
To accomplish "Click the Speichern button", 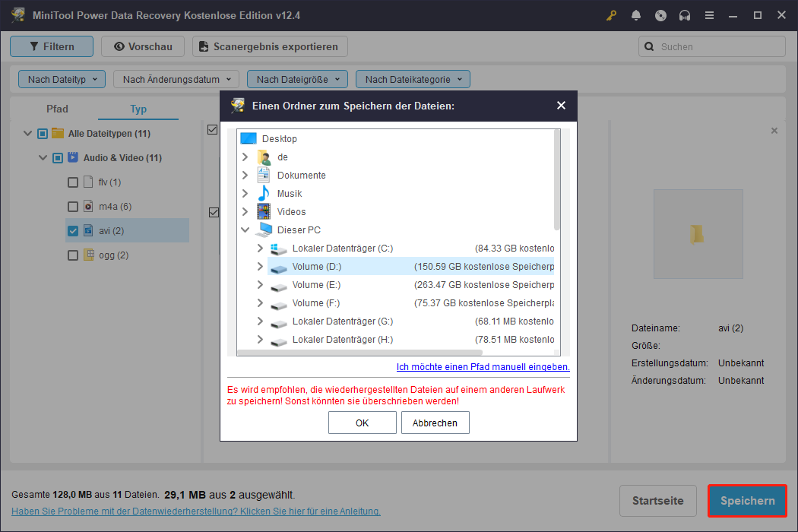I will coord(747,501).
